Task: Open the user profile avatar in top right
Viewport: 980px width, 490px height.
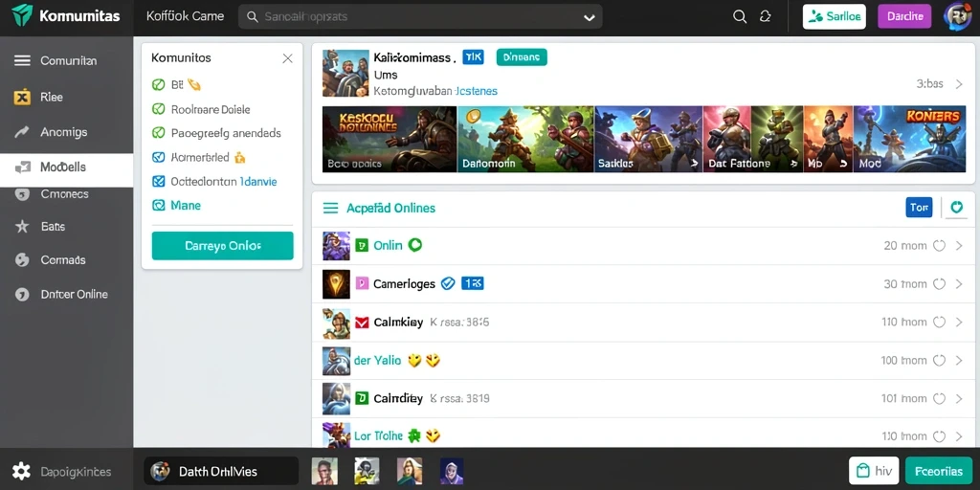Action: [957, 17]
